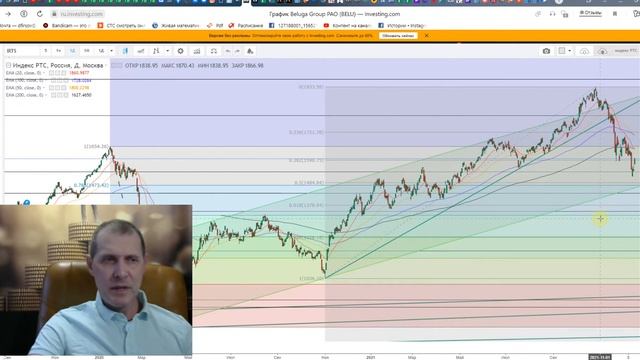Expand the indicators dropdown arrow
Image resolution: width=640 pixels, height=360 pixels.
(x=167, y=51)
